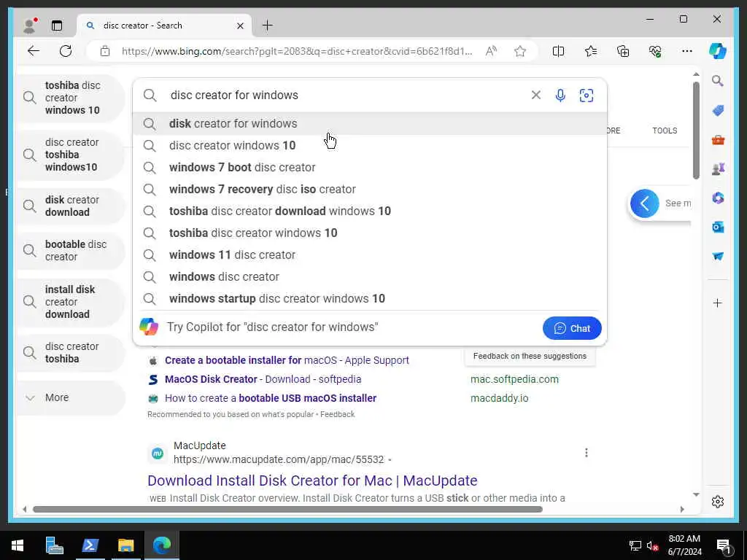Start voice search with microphone
Screen dimensions: 747x560
coord(561,96)
